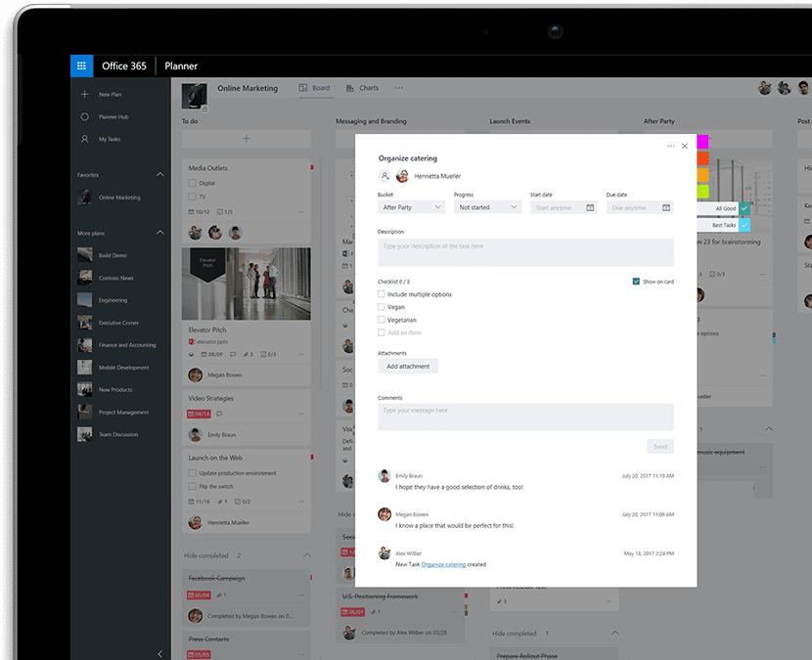Check Digital in Media Outlets card
Viewport: 812px width, 660px height.
(x=192, y=183)
